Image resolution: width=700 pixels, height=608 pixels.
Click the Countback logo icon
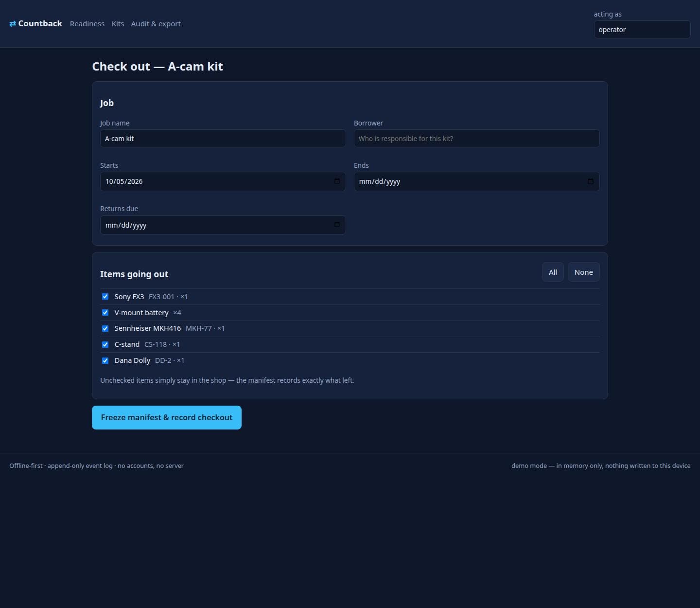pos(13,24)
